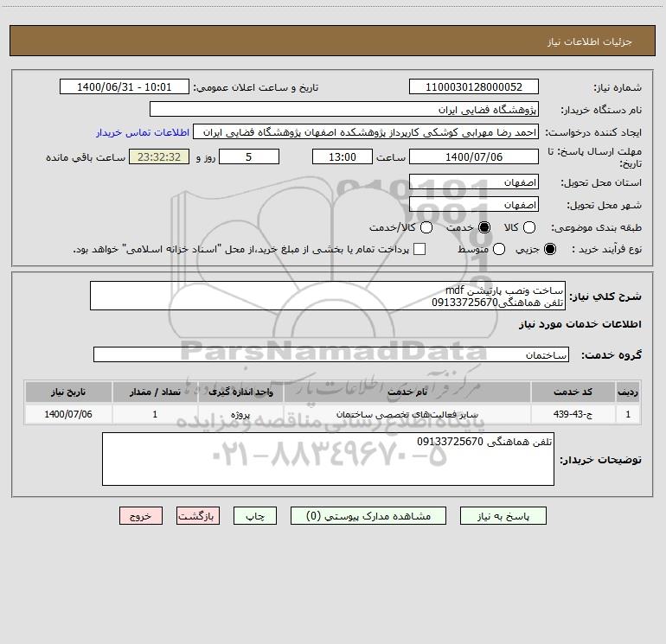This screenshot has width=666, height=644.
Task: Click the استان محل تحویل label
Action: pos(601,182)
